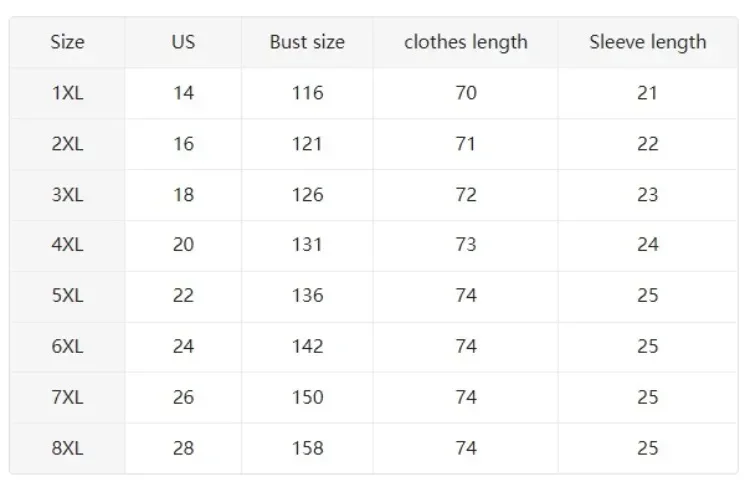The width and height of the screenshot is (750, 487).
Task: Select bust size value 142
Action: pyautogui.click(x=308, y=346)
